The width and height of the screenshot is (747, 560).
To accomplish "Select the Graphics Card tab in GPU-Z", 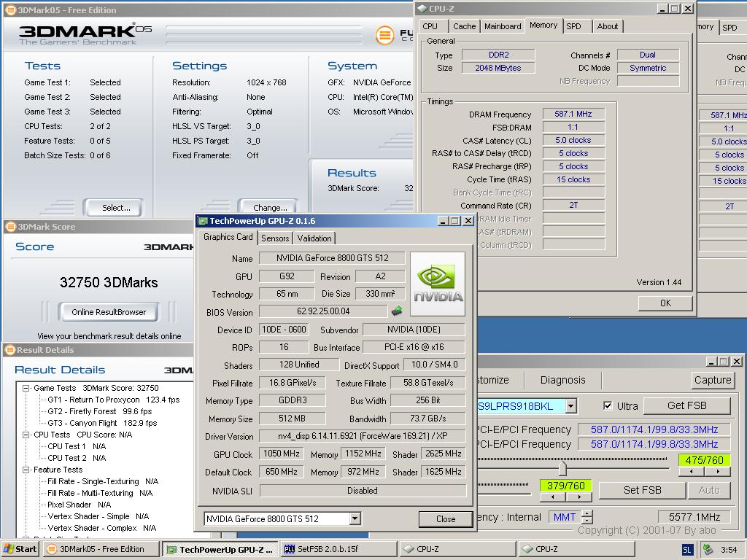I will click(228, 237).
